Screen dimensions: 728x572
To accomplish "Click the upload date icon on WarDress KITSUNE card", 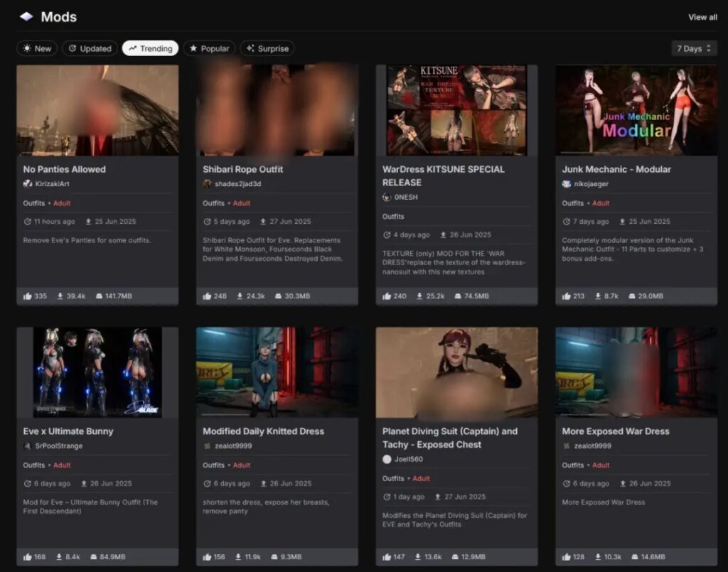I will click(442, 234).
